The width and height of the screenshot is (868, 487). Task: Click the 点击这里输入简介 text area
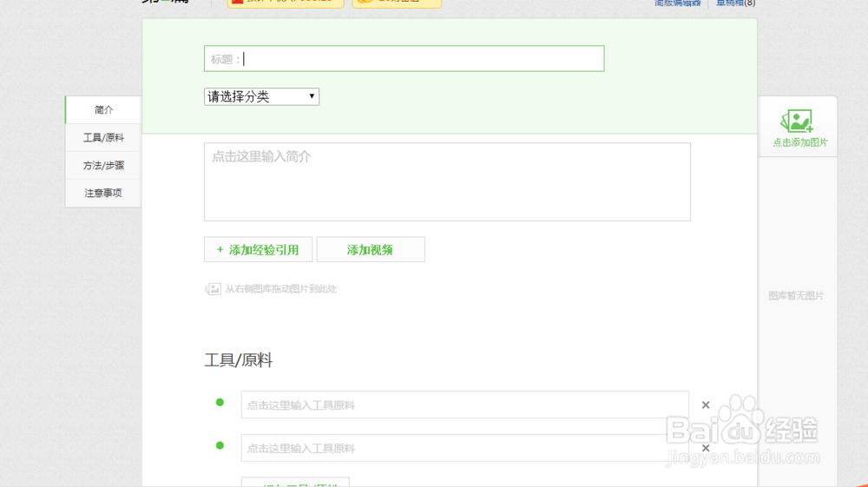447,181
